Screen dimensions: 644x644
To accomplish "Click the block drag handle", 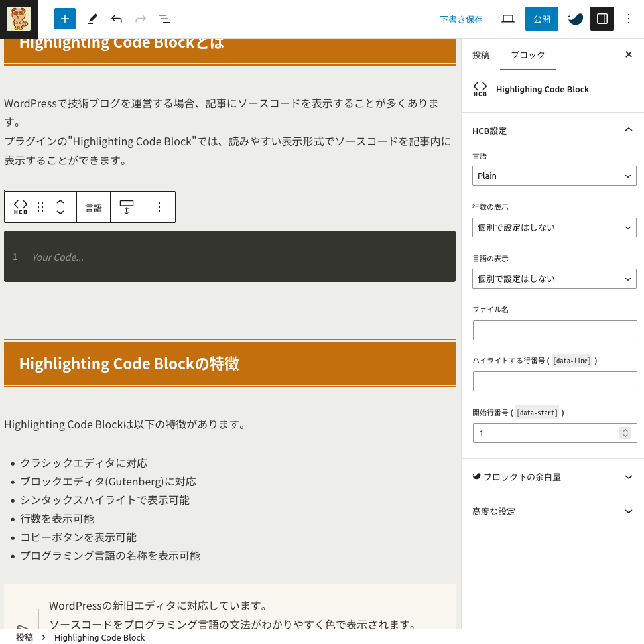I will [40, 207].
